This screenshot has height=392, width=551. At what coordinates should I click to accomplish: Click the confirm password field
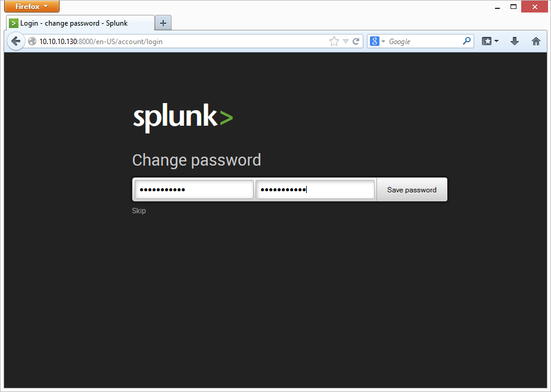tap(315, 189)
